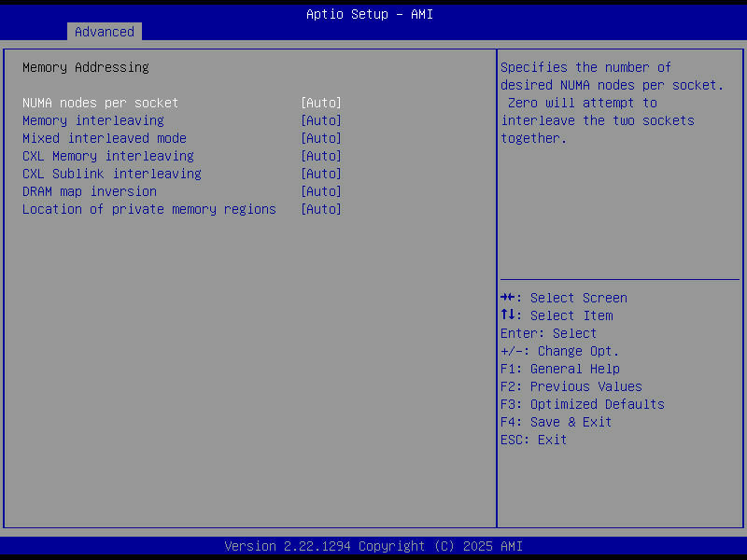The height and width of the screenshot is (560, 747).
Task: Open the CXL Sublink interleaving dropdown
Action: [321, 173]
